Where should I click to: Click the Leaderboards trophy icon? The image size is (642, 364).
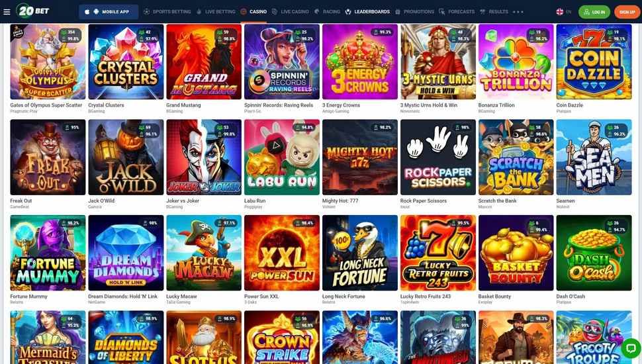(x=348, y=12)
